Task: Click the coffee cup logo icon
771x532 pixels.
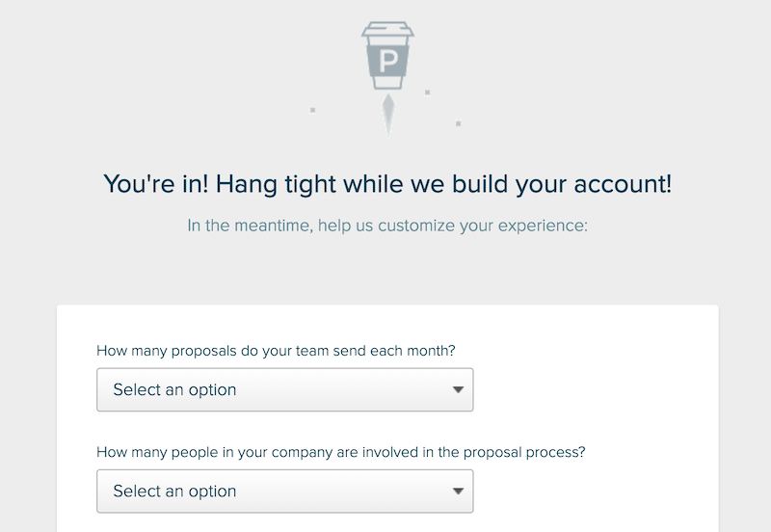Action: [x=388, y=56]
